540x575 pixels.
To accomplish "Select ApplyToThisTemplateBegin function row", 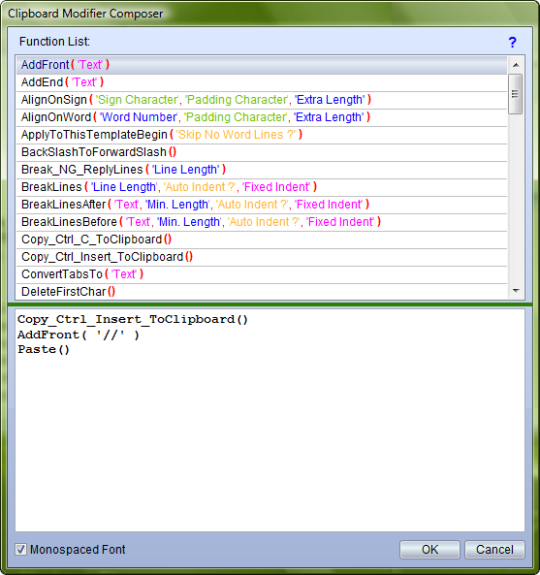I will click(x=262, y=135).
